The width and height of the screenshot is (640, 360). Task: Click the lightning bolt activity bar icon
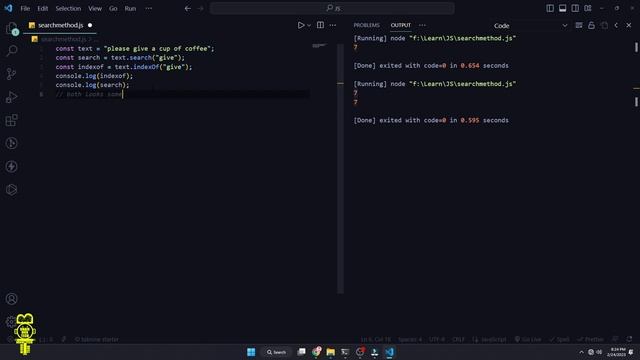pos(12,166)
